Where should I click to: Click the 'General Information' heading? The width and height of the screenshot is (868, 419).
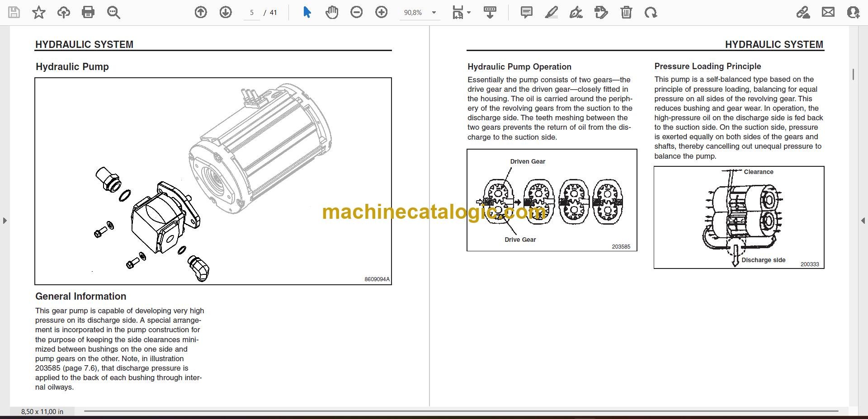pyautogui.click(x=81, y=297)
